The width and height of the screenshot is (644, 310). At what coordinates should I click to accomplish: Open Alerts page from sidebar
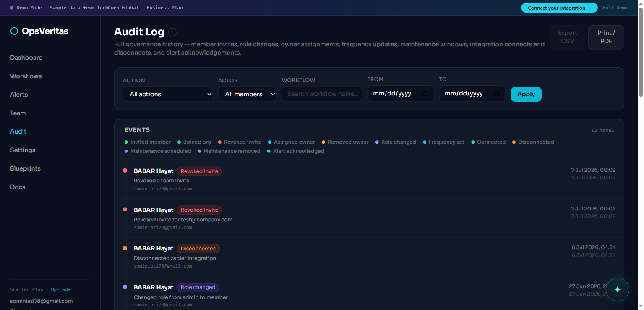(x=19, y=95)
